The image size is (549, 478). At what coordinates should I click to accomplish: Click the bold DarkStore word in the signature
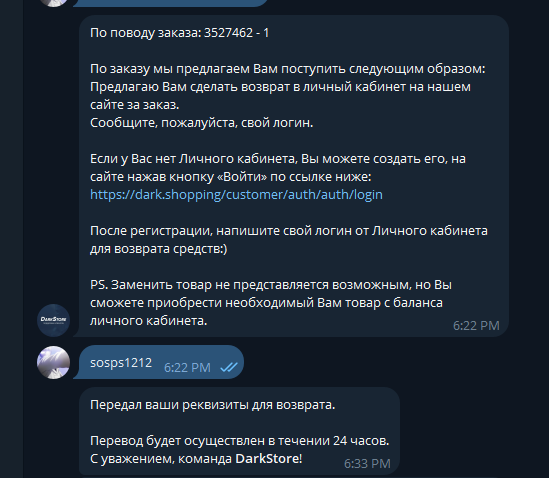tap(267, 458)
